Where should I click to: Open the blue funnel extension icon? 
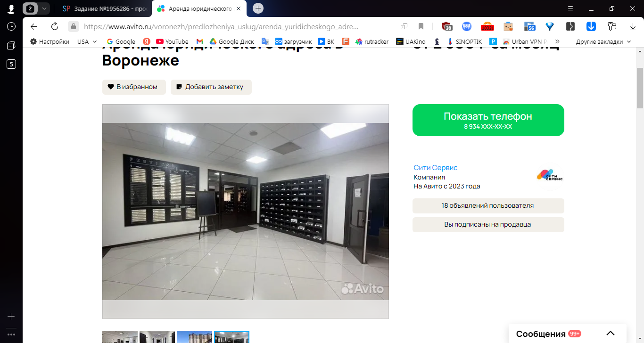click(550, 26)
